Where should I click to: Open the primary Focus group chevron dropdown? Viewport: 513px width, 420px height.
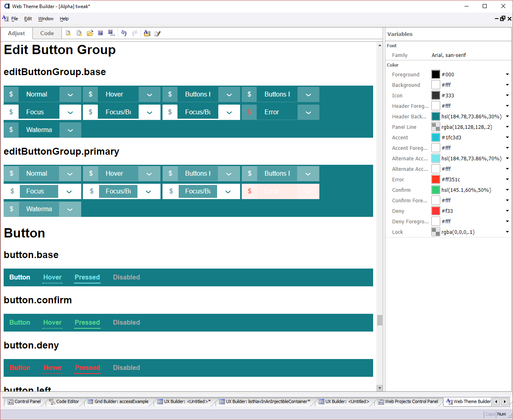point(69,191)
